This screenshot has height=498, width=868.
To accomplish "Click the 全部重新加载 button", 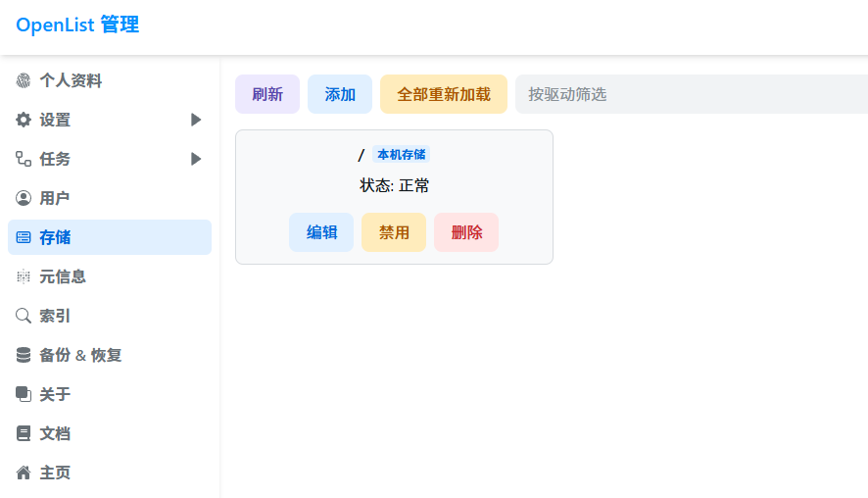I will point(444,94).
